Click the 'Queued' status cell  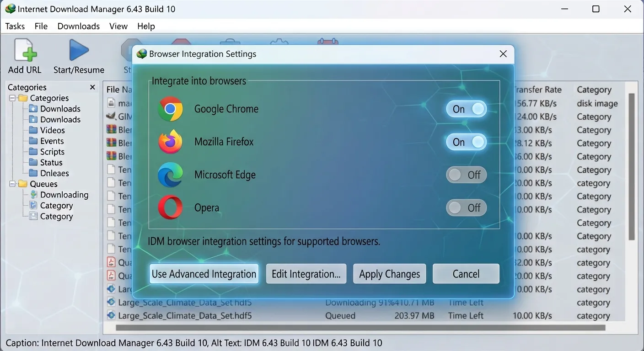click(340, 316)
